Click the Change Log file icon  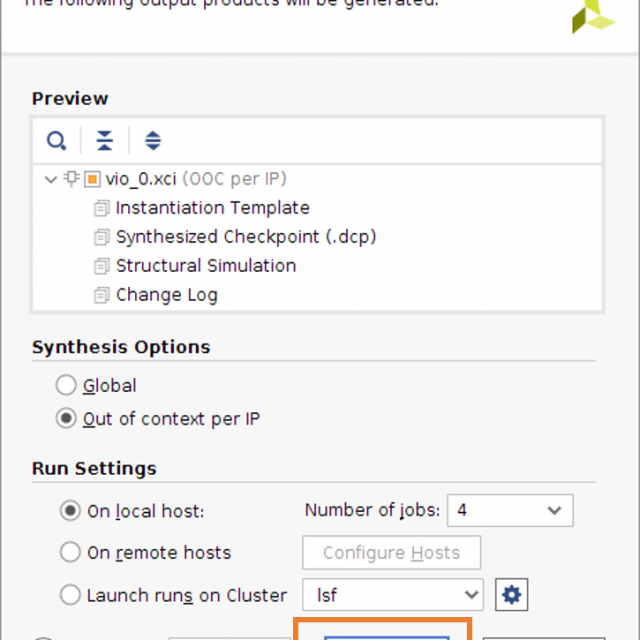(x=102, y=296)
